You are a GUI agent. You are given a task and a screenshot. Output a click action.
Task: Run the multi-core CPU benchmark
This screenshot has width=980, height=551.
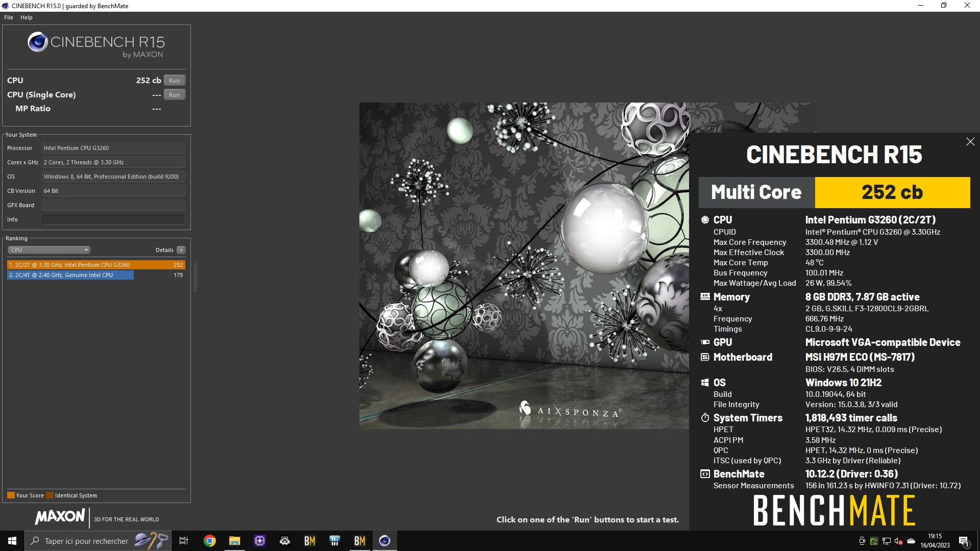coord(175,81)
